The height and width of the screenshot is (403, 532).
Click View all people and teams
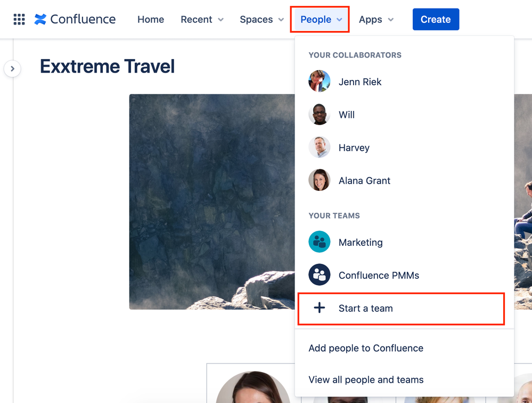coord(404,380)
